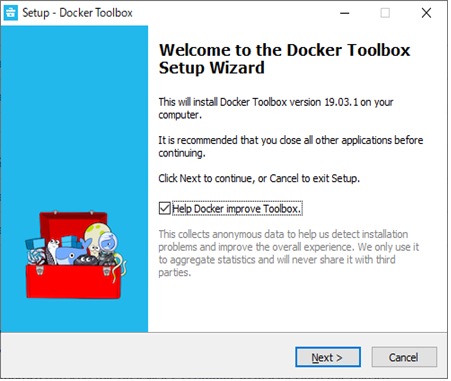451x381 pixels.
Task: Click the blue cube at left of toolbox
Action: coord(35,243)
